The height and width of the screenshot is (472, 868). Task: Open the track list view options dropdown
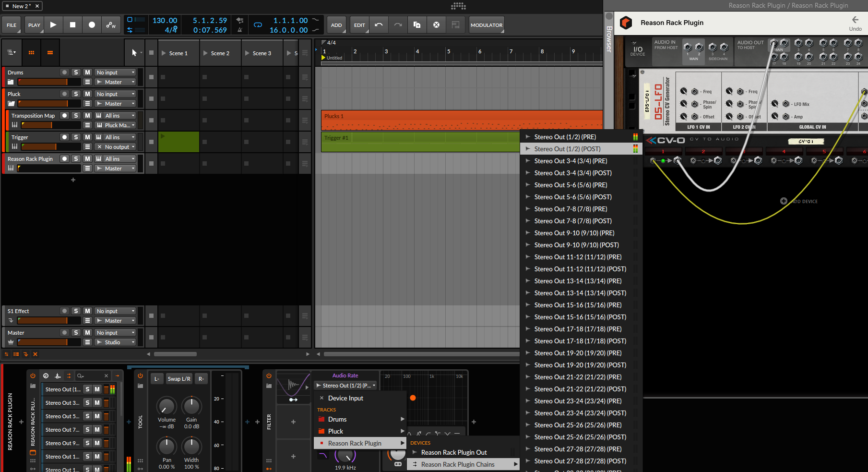[12, 53]
